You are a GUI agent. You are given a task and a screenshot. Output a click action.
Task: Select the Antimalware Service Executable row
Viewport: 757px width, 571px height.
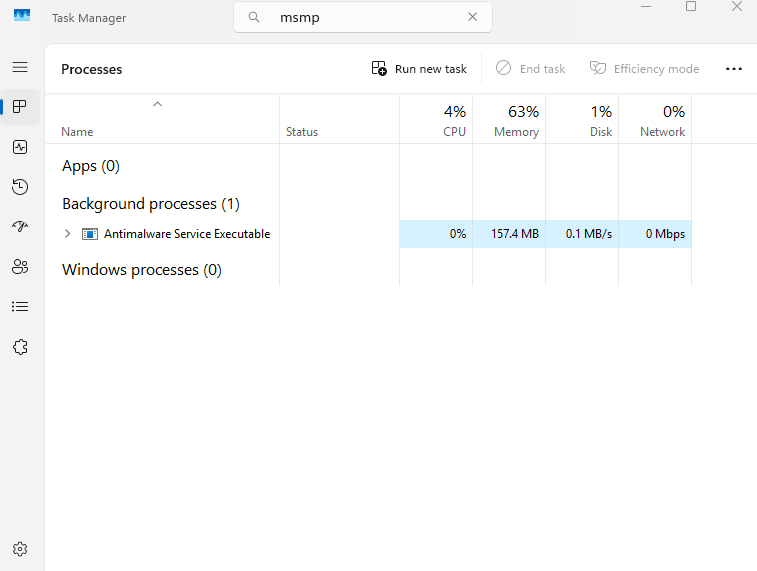click(x=187, y=234)
